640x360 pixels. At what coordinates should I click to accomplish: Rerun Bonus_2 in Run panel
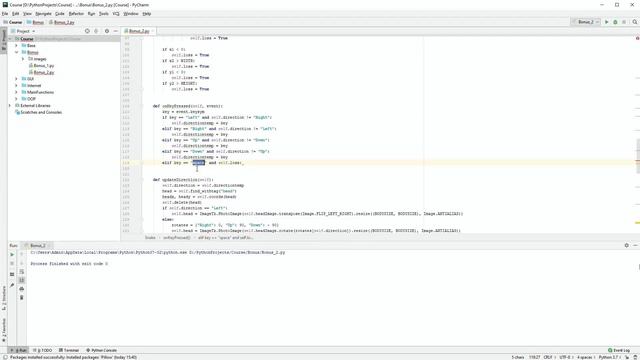[x=12, y=254]
